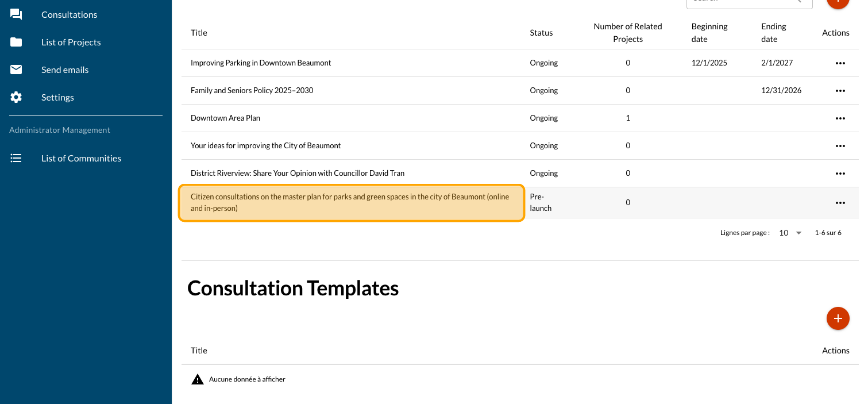Image resolution: width=868 pixels, height=404 pixels.
Task: Click in the search field
Action: (741, 2)
